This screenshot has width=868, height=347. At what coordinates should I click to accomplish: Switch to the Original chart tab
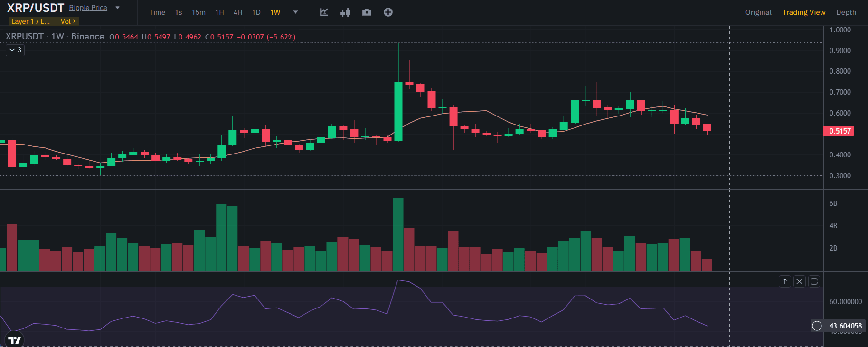click(x=758, y=12)
